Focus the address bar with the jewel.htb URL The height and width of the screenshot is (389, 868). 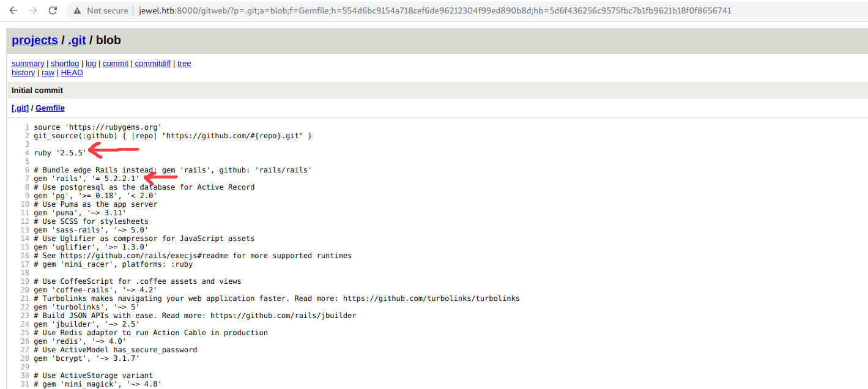(x=435, y=10)
